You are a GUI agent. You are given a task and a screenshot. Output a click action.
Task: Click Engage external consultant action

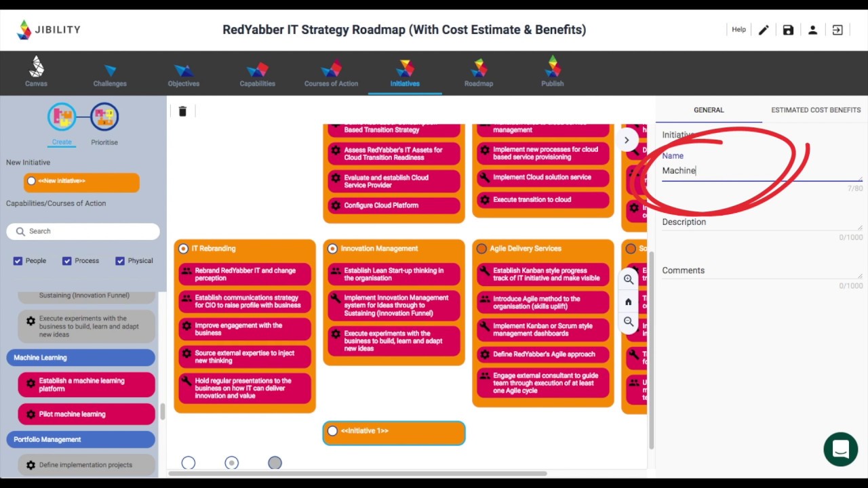tap(543, 383)
